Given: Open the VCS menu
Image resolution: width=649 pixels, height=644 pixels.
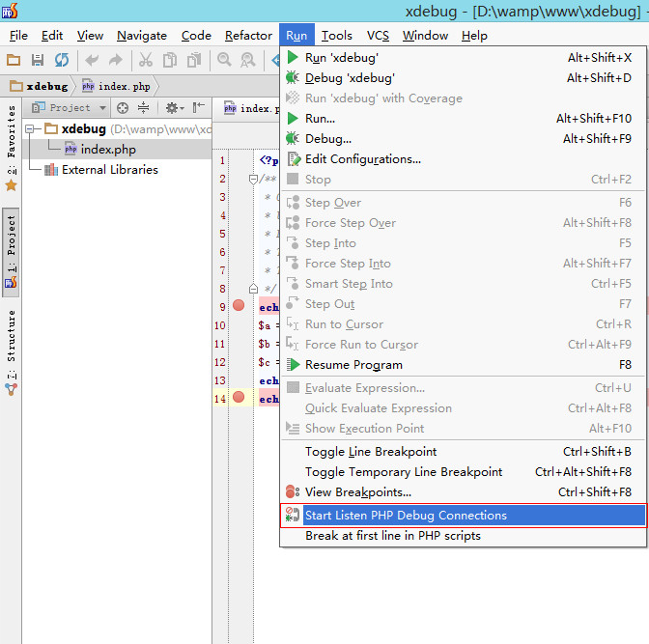Looking at the screenshot, I should (x=378, y=36).
